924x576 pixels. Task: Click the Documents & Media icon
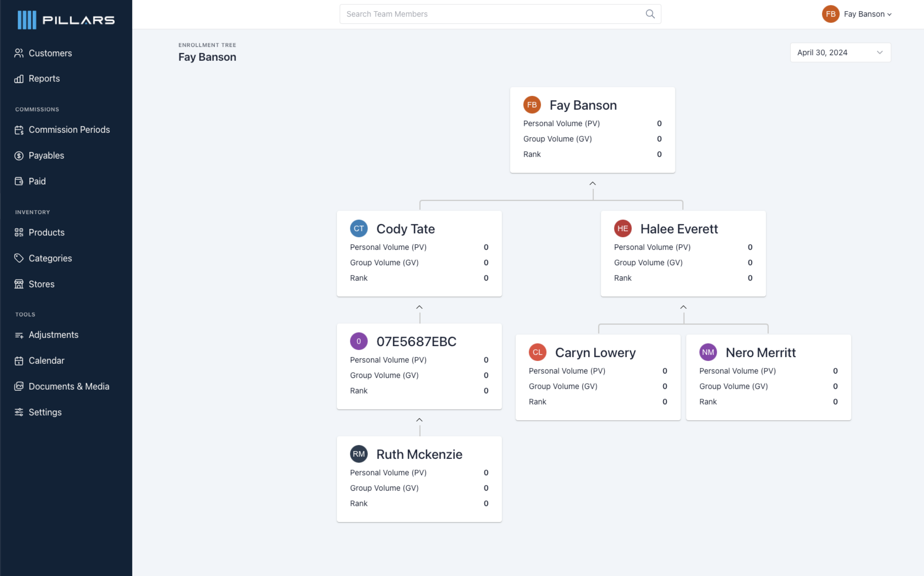point(19,386)
